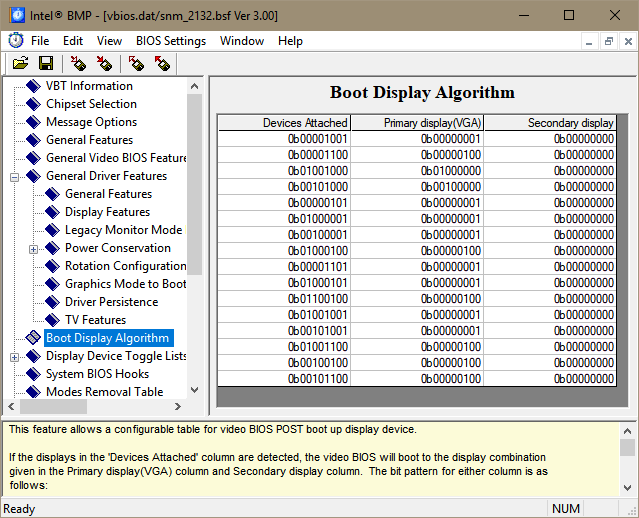Open the Window menu

tap(242, 41)
